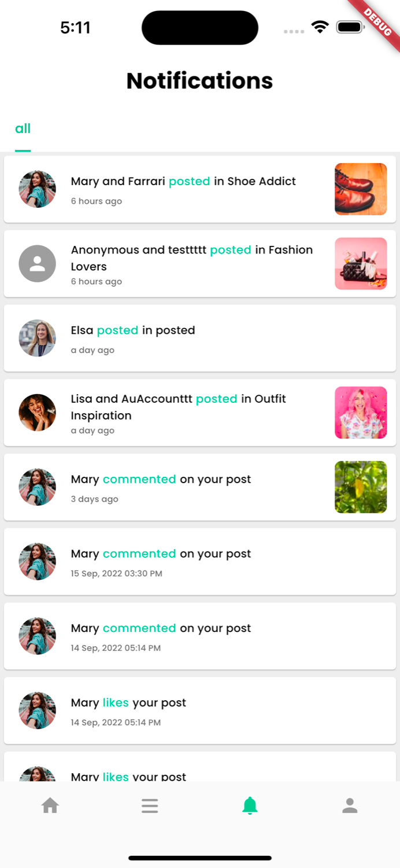
Task: Tap Elsa's profile picture
Action: click(37, 338)
